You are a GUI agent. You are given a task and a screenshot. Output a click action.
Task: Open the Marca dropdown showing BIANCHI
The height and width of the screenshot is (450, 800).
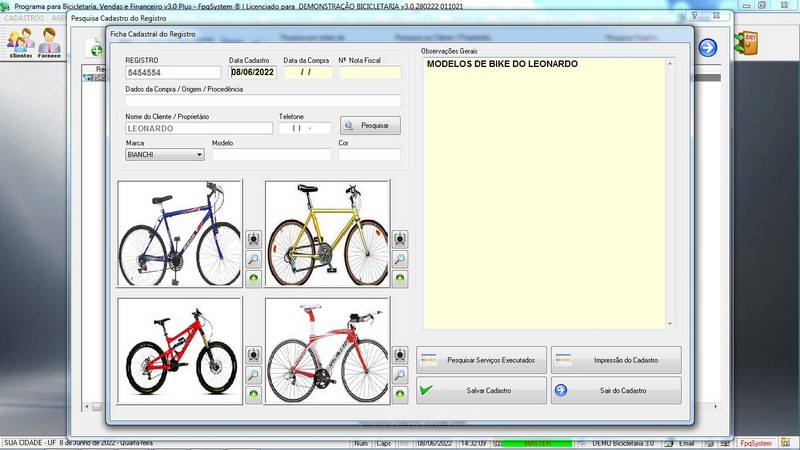pyautogui.click(x=165, y=155)
